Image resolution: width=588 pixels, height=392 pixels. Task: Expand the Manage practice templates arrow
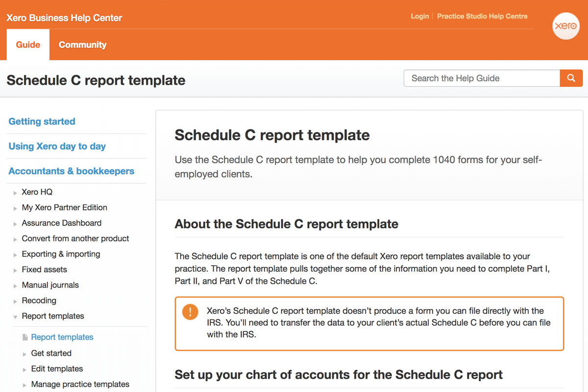coord(25,385)
